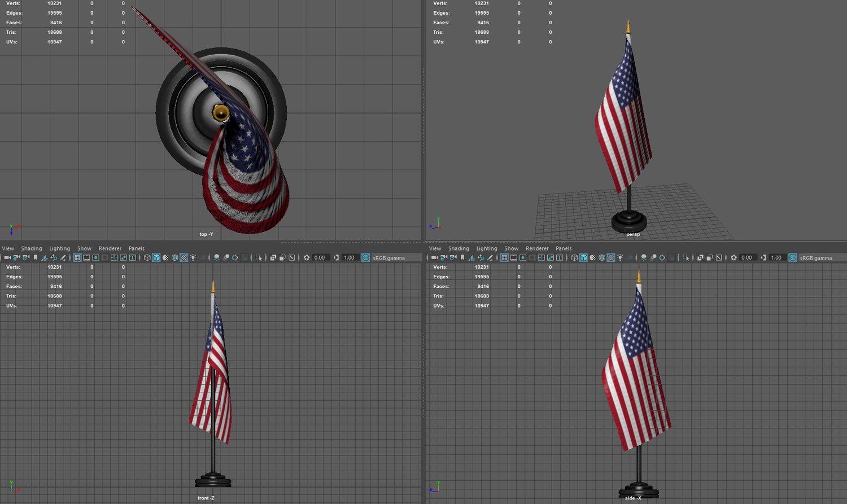Toggle Use Default Material in front view toolbar
Image resolution: width=847 pixels, height=504 pixels.
[x=165, y=257]
